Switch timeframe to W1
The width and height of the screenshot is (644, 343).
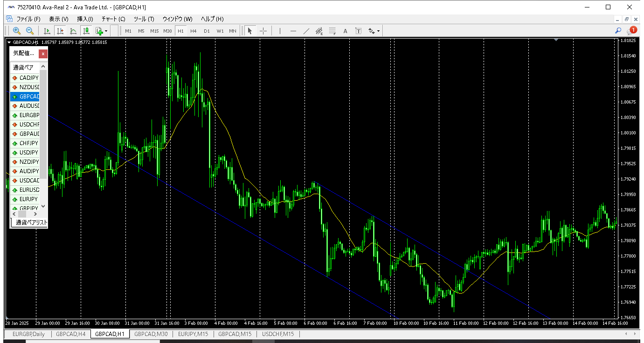point(220,31)
